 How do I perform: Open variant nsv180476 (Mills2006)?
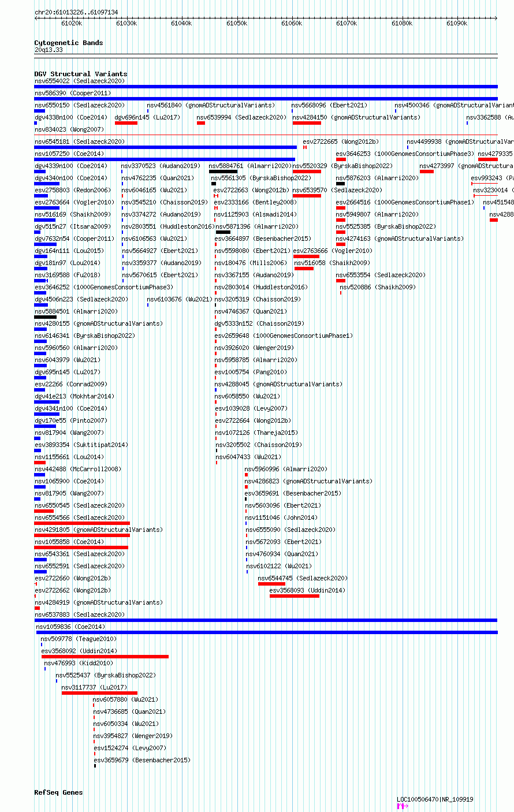[251, 263]
